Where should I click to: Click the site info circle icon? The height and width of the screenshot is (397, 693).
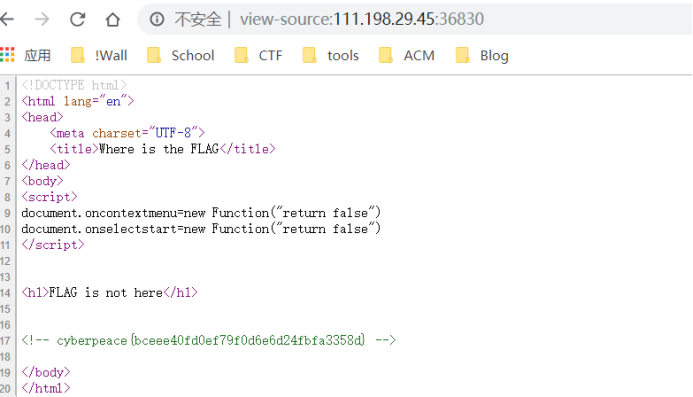157,19
